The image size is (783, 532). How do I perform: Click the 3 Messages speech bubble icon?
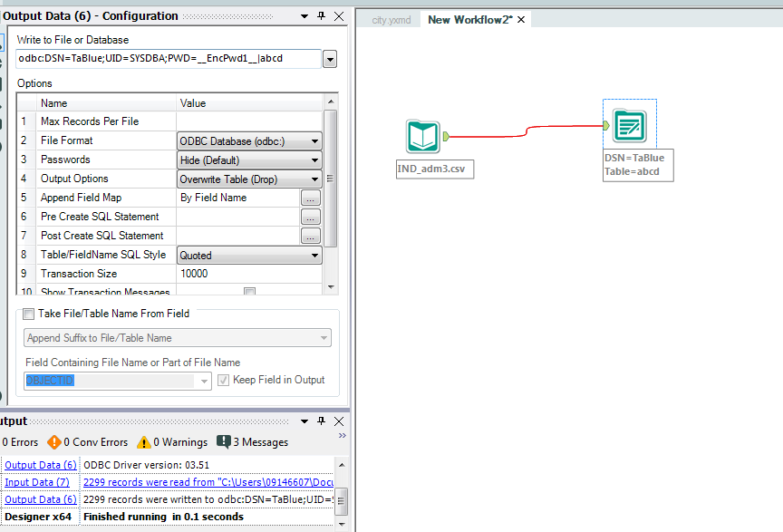(222, 442)
